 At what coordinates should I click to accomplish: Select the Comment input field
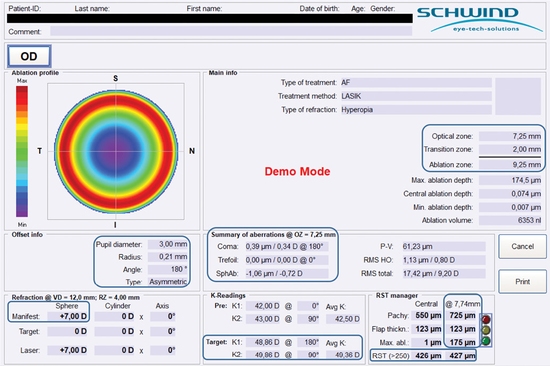pyautogui.click(x=231, y=31)
